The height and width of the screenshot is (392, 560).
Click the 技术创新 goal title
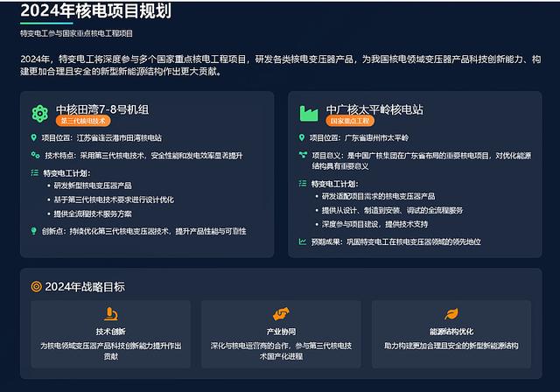(111, 332)
